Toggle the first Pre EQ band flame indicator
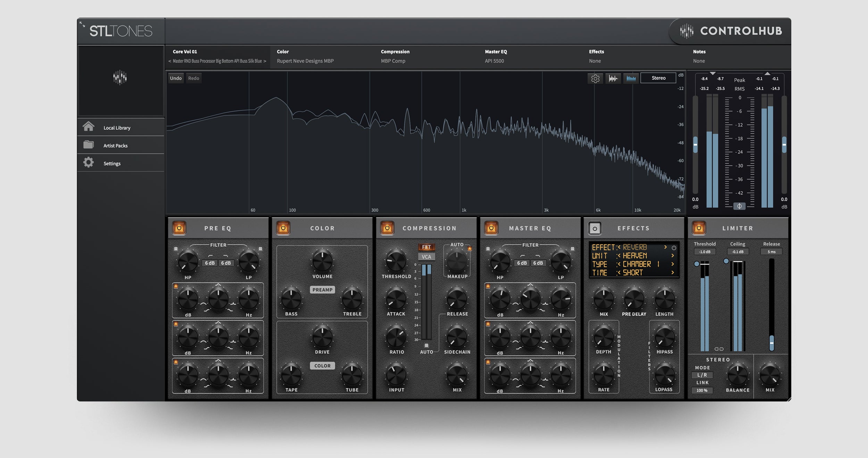 pos(176,286)
